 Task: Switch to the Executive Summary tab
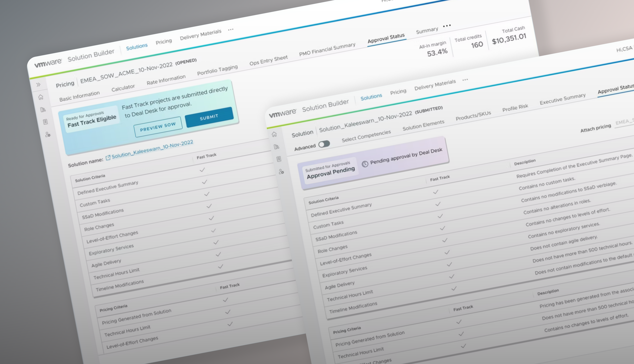pos(562,99)
